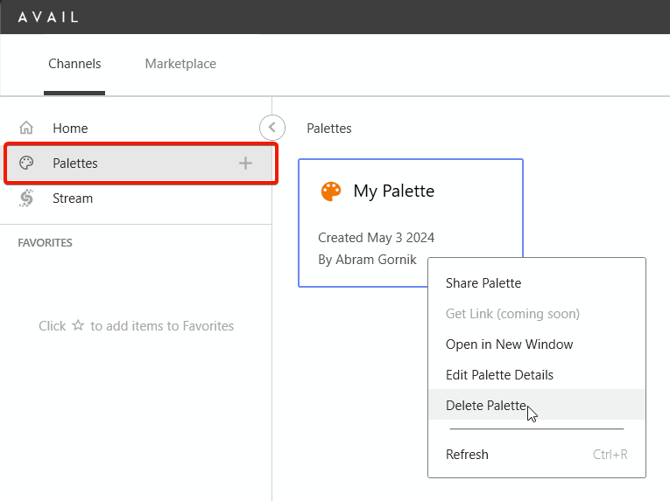Click the orange palette icon on card
This screenshot has width=670, height=501.
tap(331, 191)
